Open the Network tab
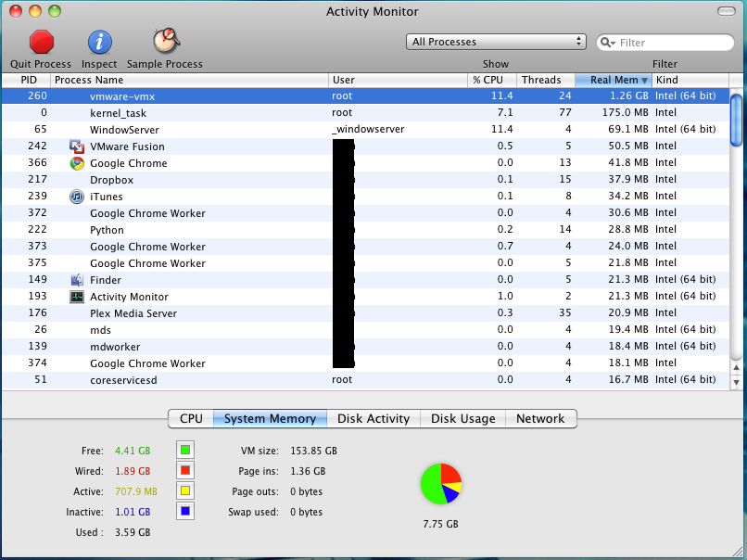Screen dimensions: 747x560 [x=540, y=418]
